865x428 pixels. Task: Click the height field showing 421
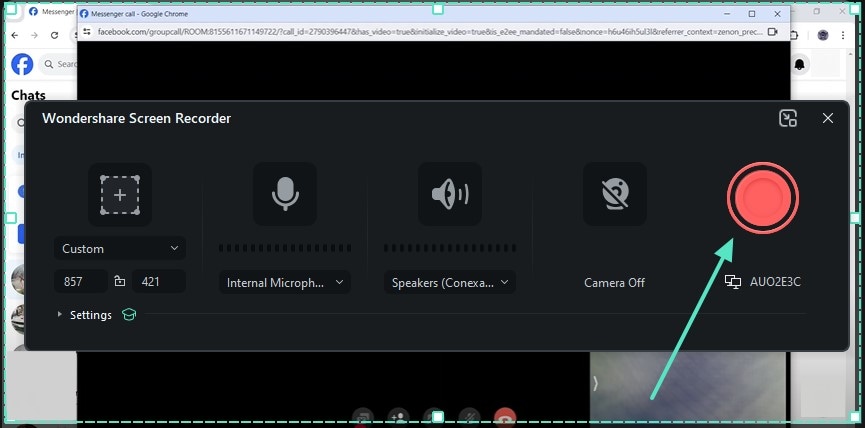[159, 281]
